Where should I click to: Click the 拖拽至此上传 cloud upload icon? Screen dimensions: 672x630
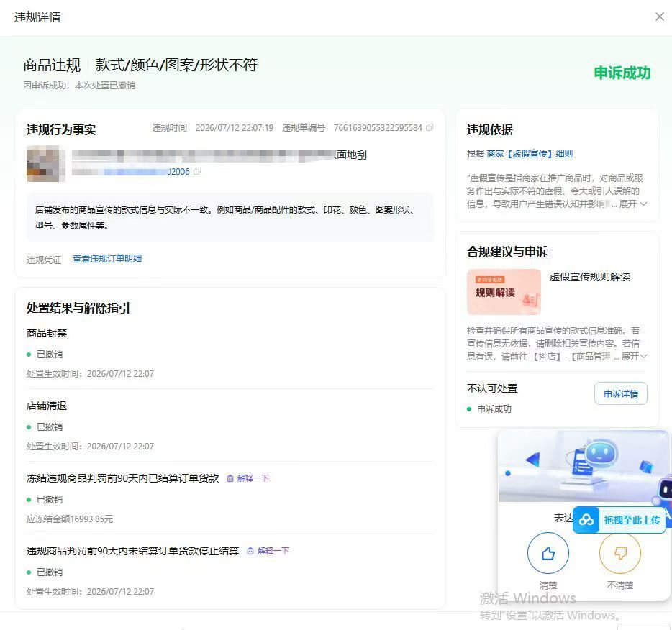[586, 520]
